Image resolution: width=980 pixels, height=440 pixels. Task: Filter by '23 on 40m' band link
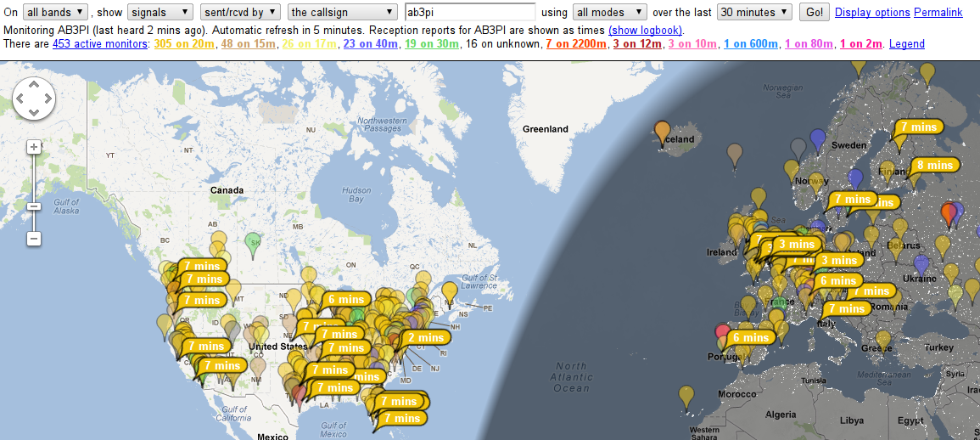pos(372,44)
